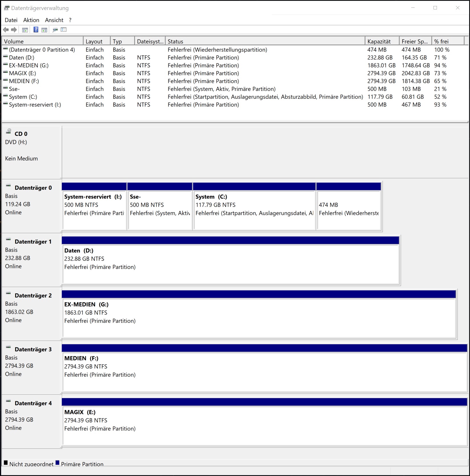Image resolution: width=470 pixels, height=476 pixels.
Task: Open the checklist settings toolbar icon
Action: click(64, 30)
